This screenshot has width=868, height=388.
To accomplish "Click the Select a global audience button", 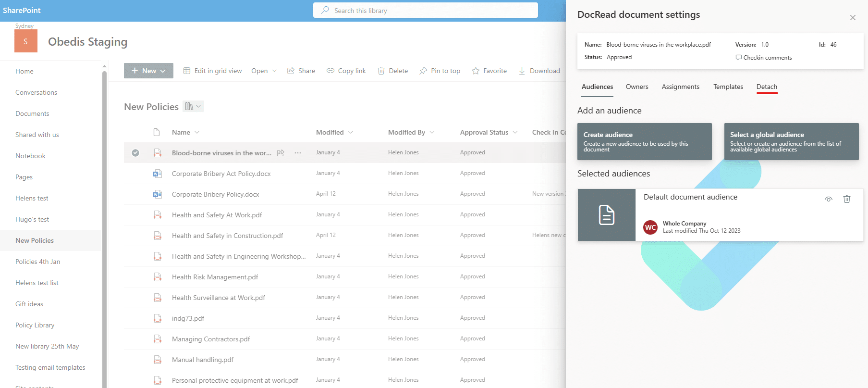I will click(x=791, y=141).
